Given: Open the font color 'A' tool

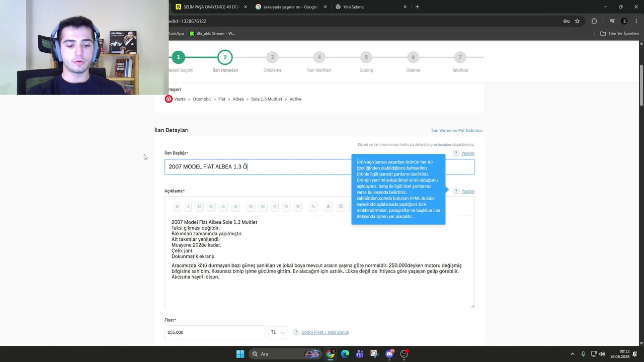Looking at the screenshot, I should click(x=328, y=206).
